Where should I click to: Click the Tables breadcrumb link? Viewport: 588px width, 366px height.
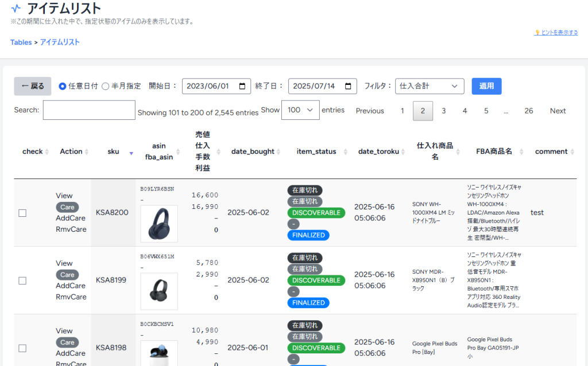(x=21, y=42)
